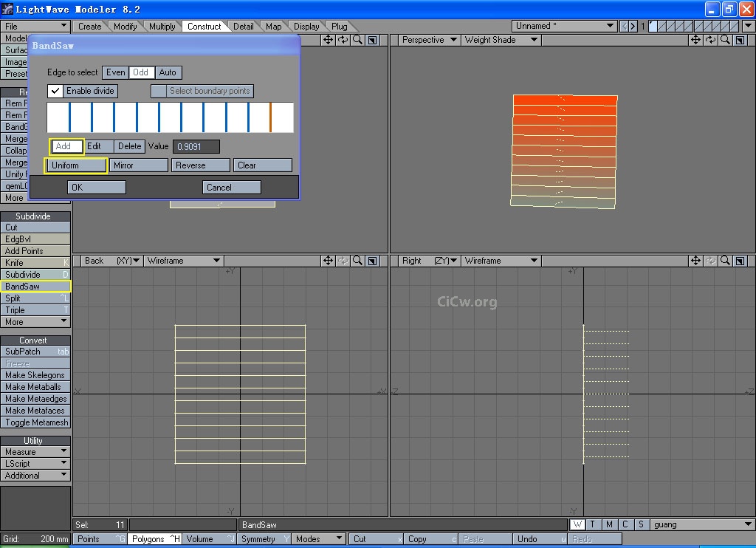
Task: Click the Value input field 0.9091
Action: tap(196, 147)
